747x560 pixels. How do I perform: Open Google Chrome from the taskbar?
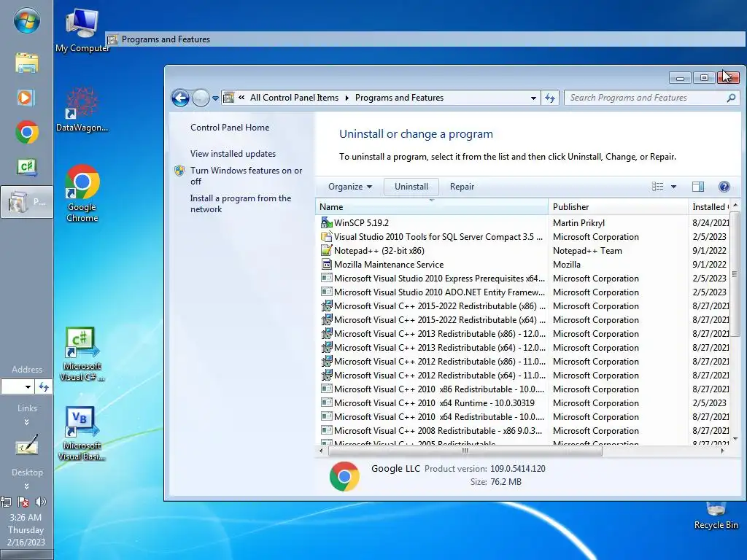tap(27, 132)
